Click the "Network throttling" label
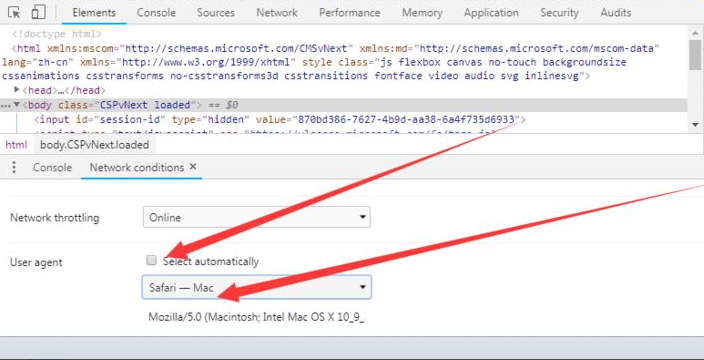Screen dimensions: 704x360 [x=55, y=218]
